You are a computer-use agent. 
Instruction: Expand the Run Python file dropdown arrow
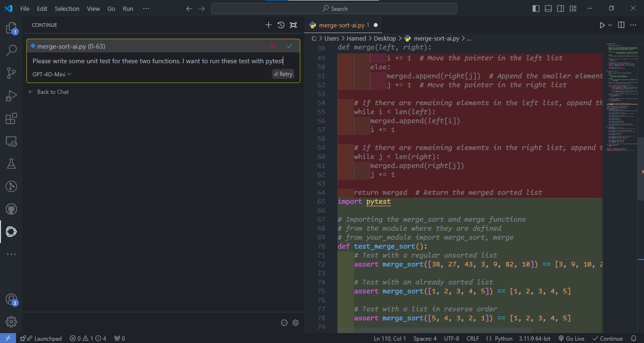pos(610,25)
